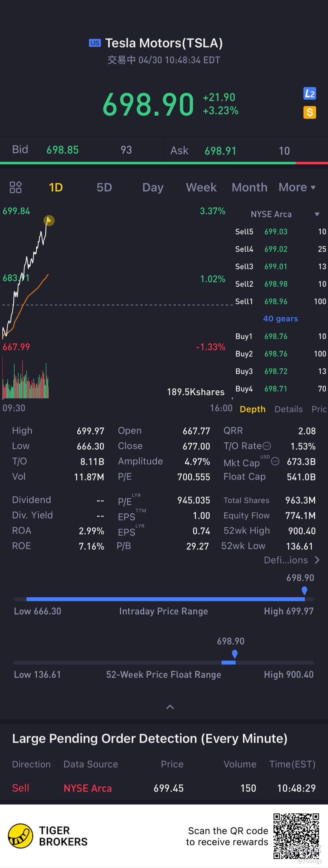Select the Sell4 row at 699.02

click(280, 249)
